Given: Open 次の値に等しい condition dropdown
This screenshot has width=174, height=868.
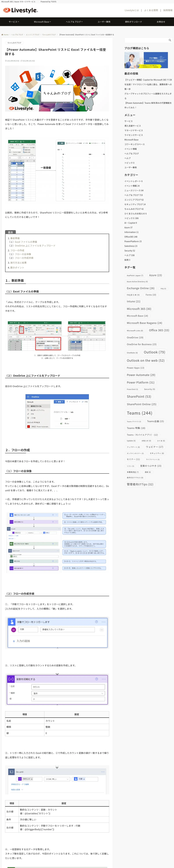Looking at the screenshot, I should tap(57, 779).
